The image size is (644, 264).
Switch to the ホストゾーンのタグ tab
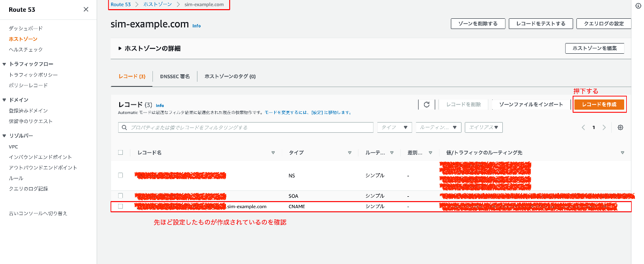point(230,76)
